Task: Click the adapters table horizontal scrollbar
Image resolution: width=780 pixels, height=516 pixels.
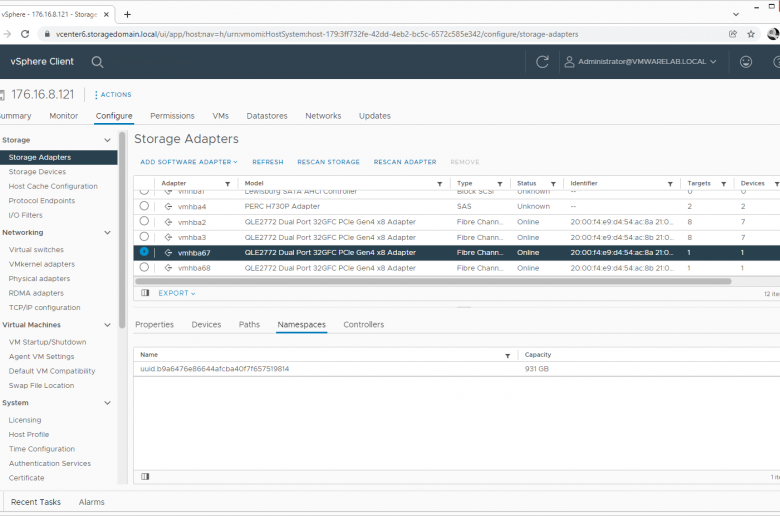Action: pos(433,281)
